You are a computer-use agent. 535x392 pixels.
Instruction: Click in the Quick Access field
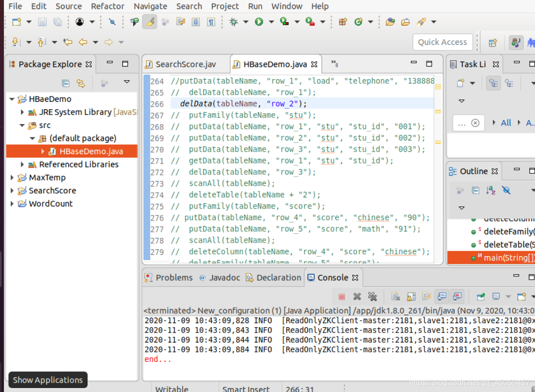coord(442,43)
